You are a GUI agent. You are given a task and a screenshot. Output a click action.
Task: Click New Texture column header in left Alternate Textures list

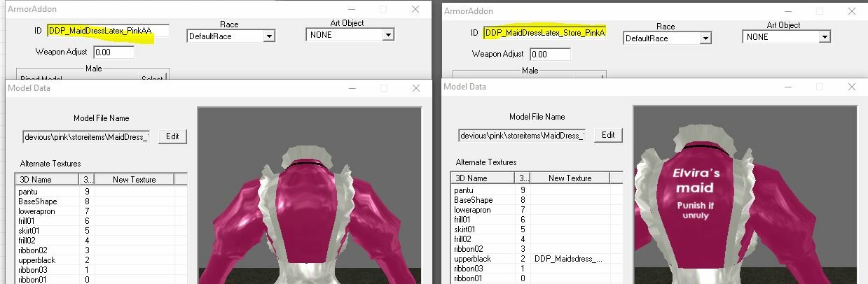(x=135, y=179)
